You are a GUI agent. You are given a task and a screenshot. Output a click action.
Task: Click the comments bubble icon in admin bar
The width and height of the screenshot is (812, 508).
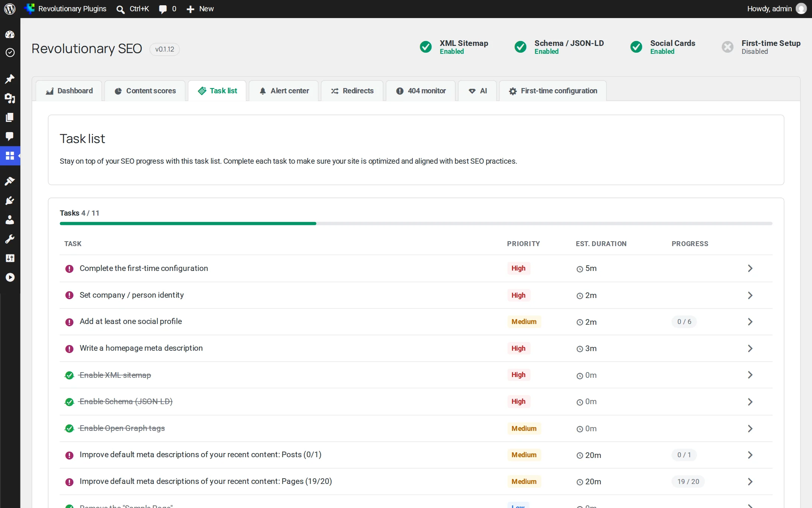tap(163, 9)
